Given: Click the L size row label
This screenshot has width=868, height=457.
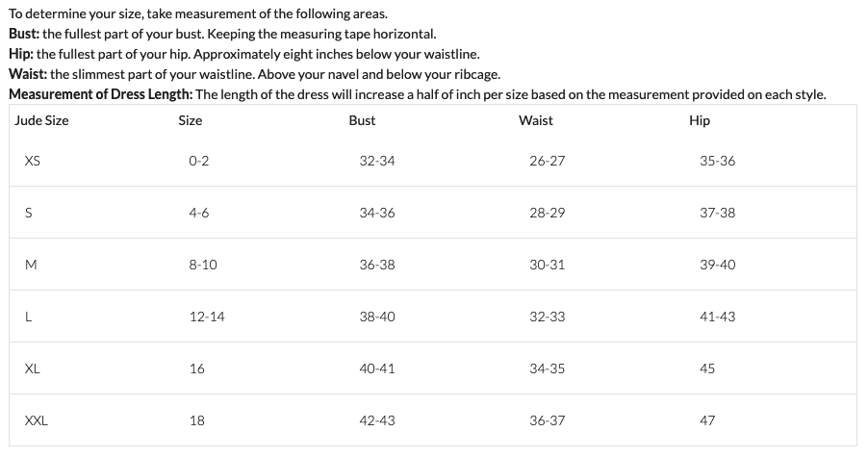Looking at the screenshot, I should coord(28,317).
